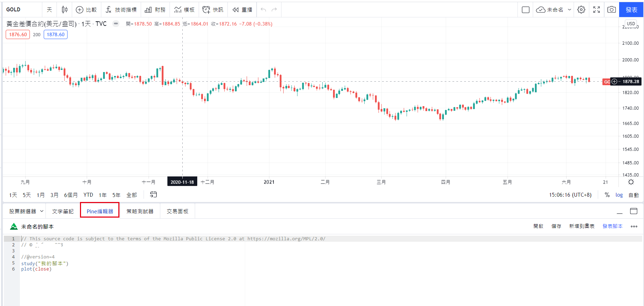Take chart snapshot with camera icon
The width and height of the screenshot is (644, 306).
click(x=611, y=10)
